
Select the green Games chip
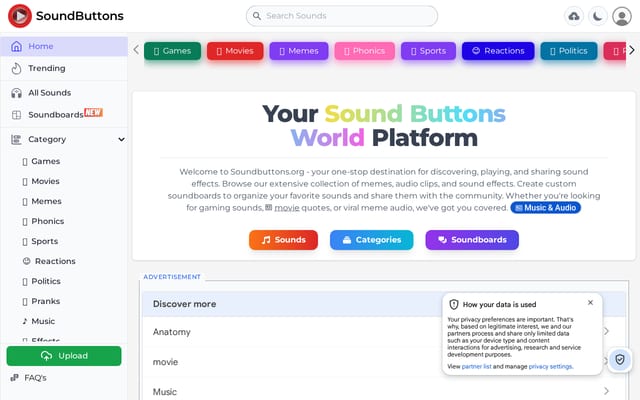point(172,51)
